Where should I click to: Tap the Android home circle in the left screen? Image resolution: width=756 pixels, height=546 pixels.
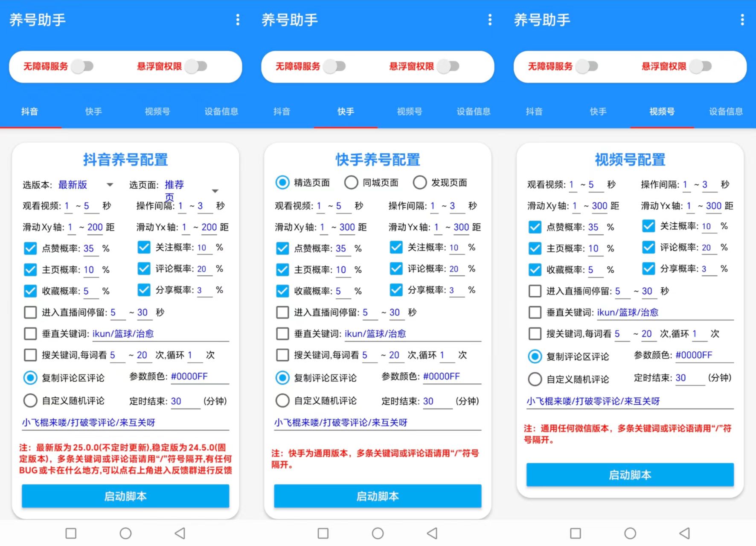coord(125,533)
